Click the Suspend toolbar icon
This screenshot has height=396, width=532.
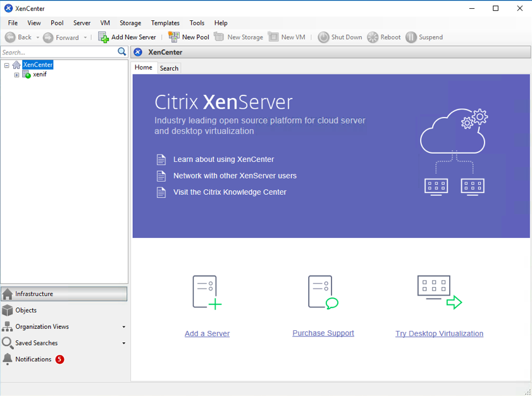click(412, 37)
